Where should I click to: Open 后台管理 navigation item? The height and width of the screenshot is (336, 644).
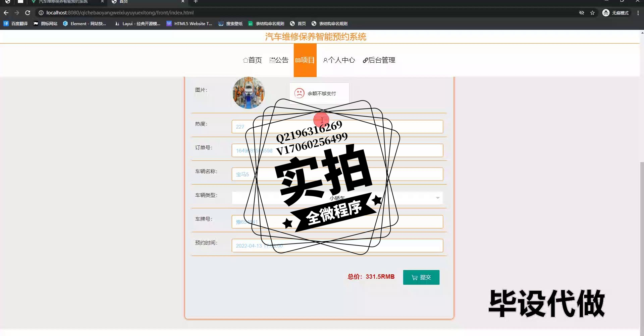click(379, 60)
